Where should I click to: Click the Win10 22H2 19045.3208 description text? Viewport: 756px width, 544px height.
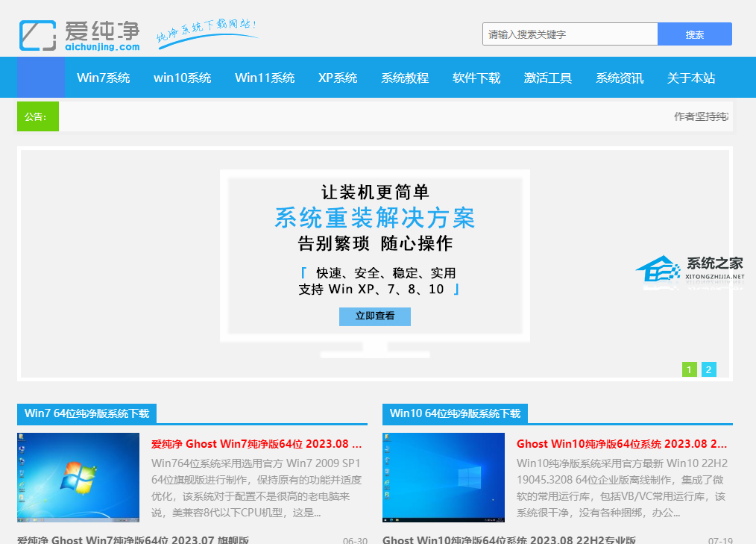[622, 487]
